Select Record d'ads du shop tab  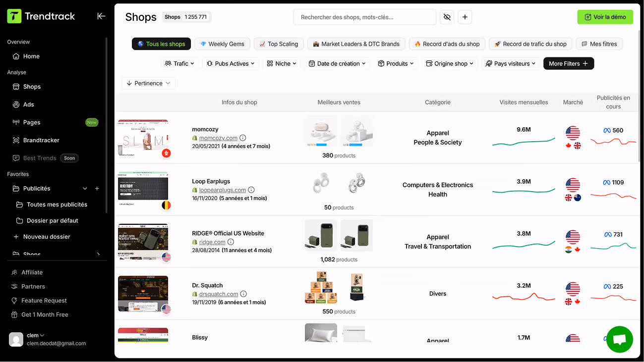(x=447, y=44)
